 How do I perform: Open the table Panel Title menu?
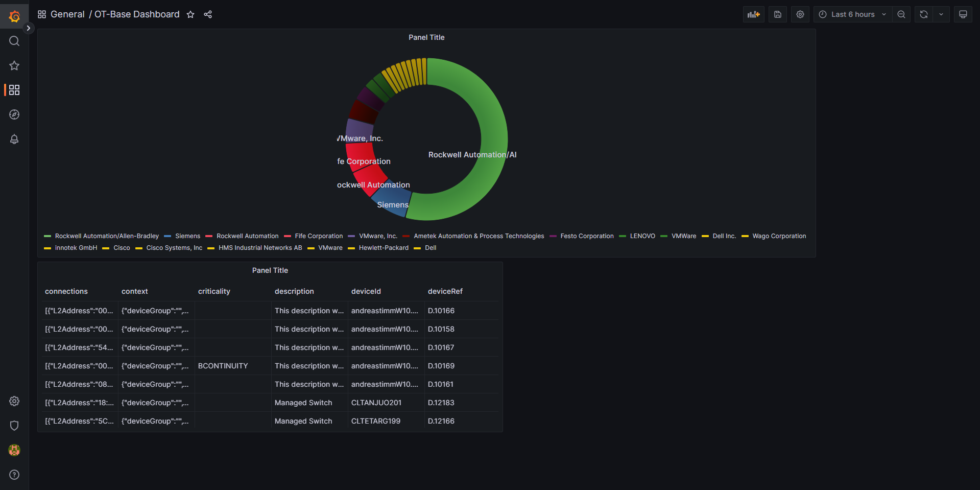[270, 270]
